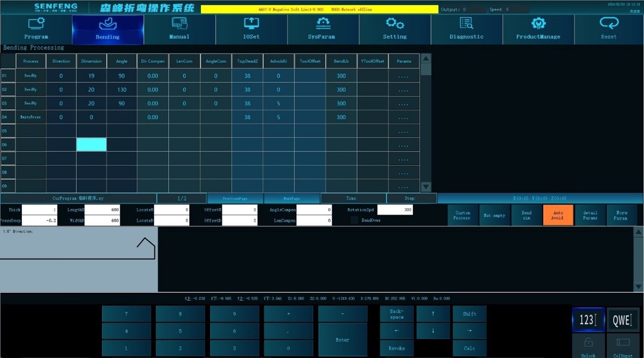Screen dimensions: 644x358
Task: Click the Thick input field
Action: point(39,210)
